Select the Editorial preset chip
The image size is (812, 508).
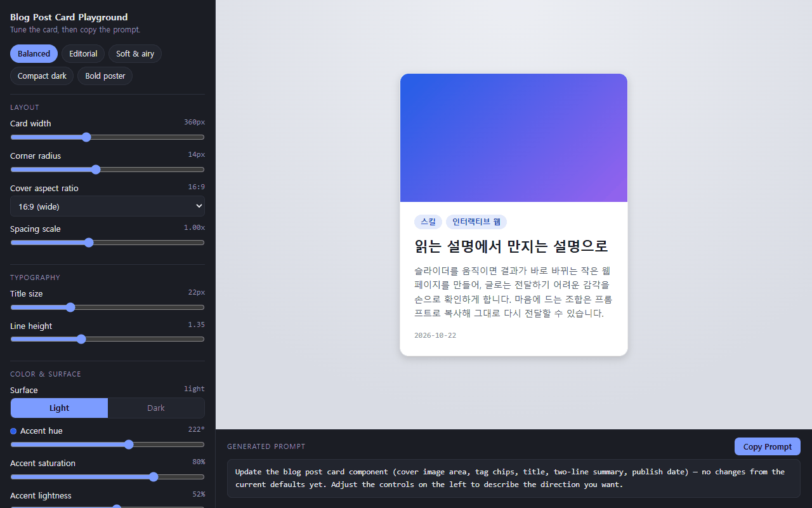tap(83, 54)
